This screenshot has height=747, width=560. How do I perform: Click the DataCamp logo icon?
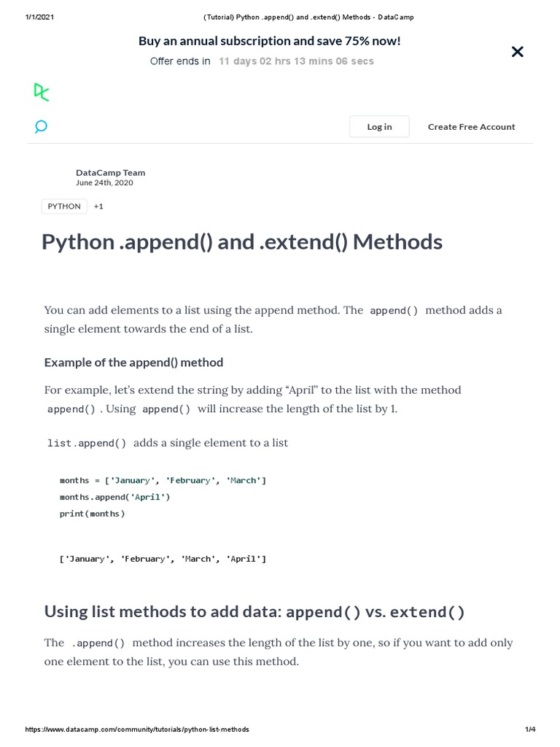[x=42, y=92]
